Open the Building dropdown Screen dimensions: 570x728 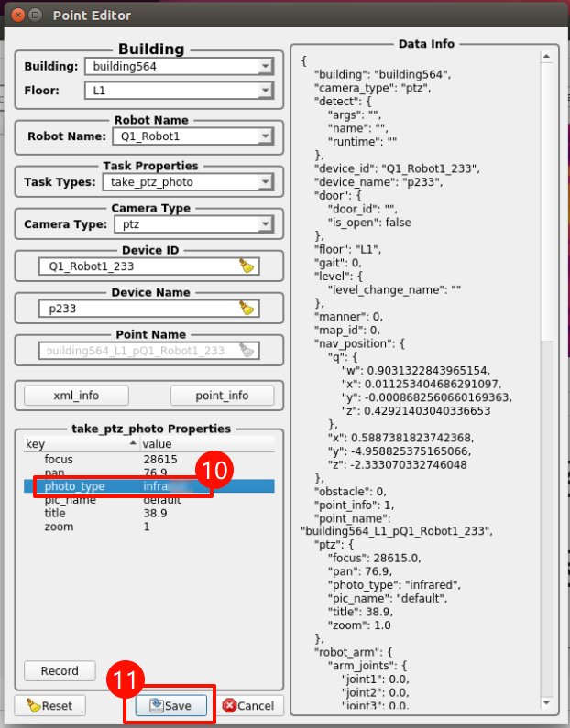pos(265,66)
